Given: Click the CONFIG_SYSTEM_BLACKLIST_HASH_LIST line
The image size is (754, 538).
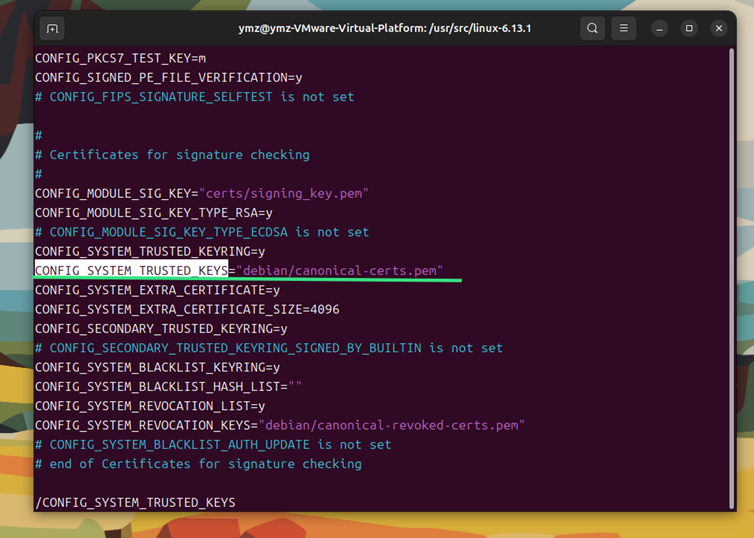Looking at the screenshot, I should pyautogui.click(x=168, y=387).
